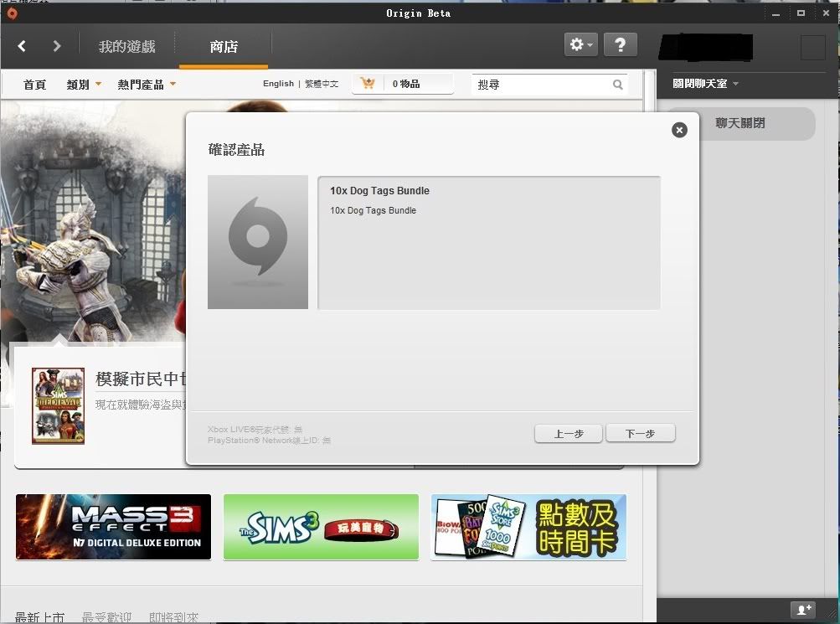
Task: Close the 確認產品 dialog
Action: (679, 130)
